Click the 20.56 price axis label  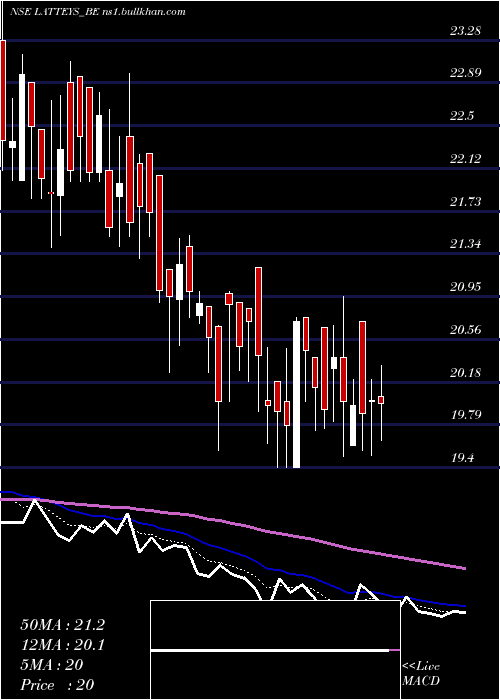(x=465, y=330)
